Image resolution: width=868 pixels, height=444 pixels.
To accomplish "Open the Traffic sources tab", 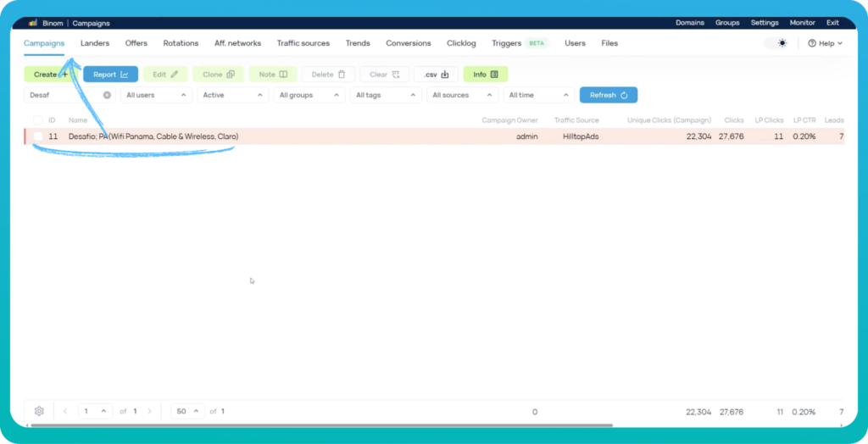I will pyautogui.click(x=303, y=43).
